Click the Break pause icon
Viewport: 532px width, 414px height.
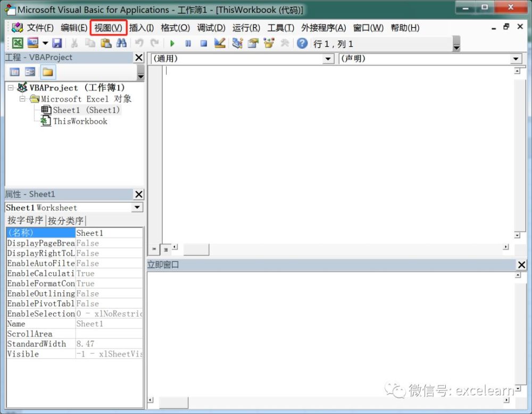[x=188, y=44]
